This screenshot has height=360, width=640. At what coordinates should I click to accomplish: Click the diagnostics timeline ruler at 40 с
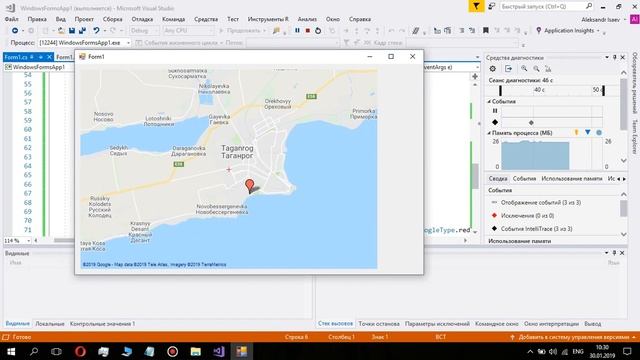pos(540,90)
